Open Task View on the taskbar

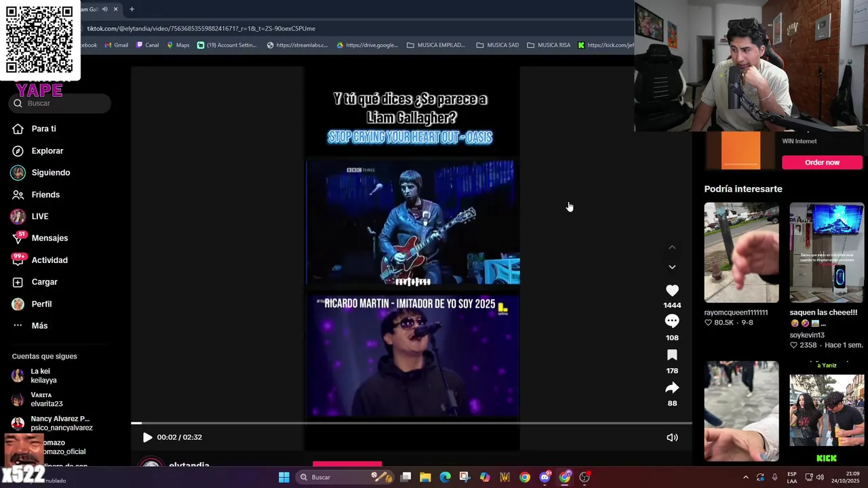pyautogui.click(x=406, y=477)
